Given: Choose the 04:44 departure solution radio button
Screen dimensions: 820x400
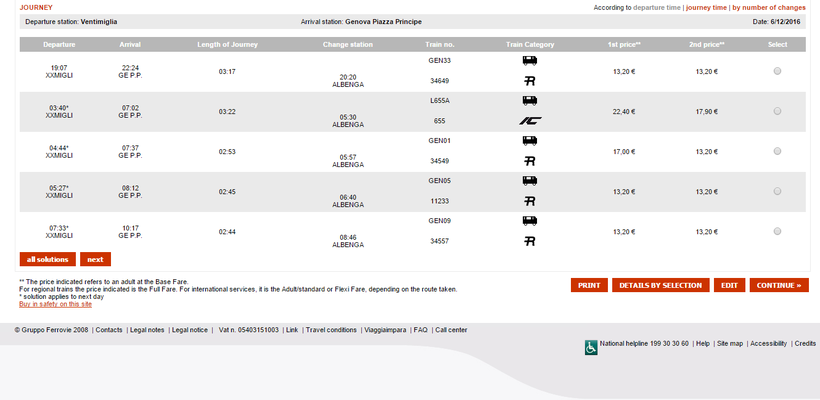Looking at the screenshot, I should pos(777,151).
